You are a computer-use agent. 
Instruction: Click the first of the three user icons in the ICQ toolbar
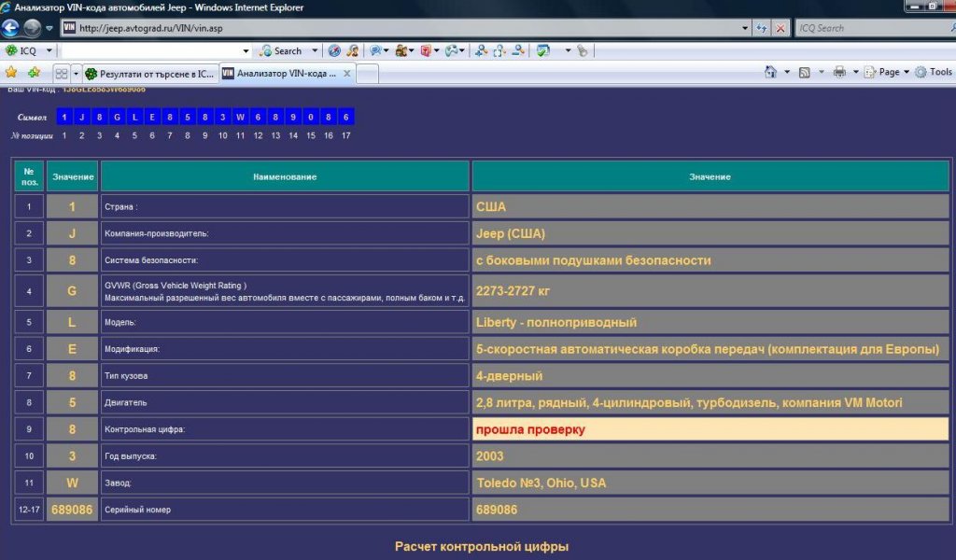481,50
